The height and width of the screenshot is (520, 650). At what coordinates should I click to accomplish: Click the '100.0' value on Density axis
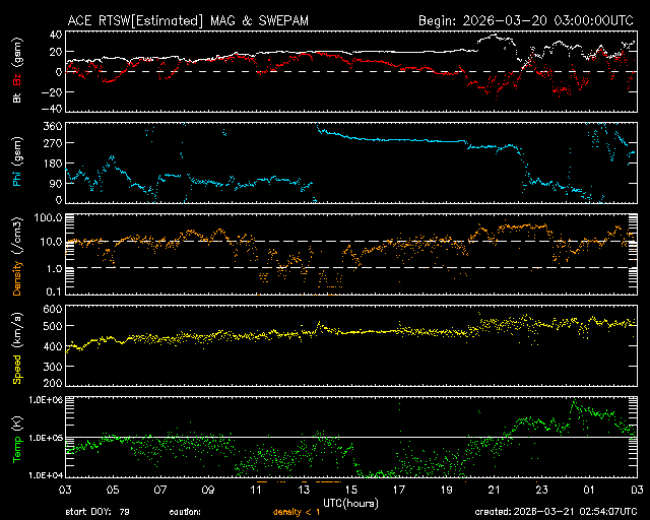click(49, 218)
